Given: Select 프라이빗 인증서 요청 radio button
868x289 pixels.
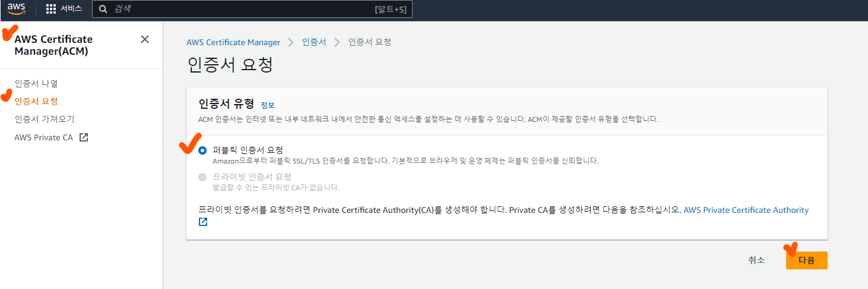Looking at the screenshot, I should (202, 177).
